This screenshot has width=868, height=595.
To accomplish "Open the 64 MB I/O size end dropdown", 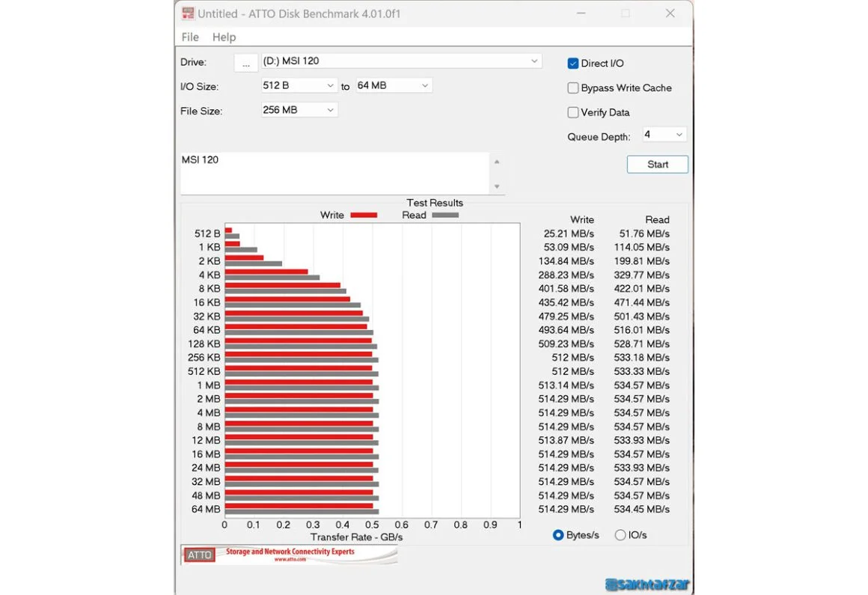I will click(x=393, y=86).
